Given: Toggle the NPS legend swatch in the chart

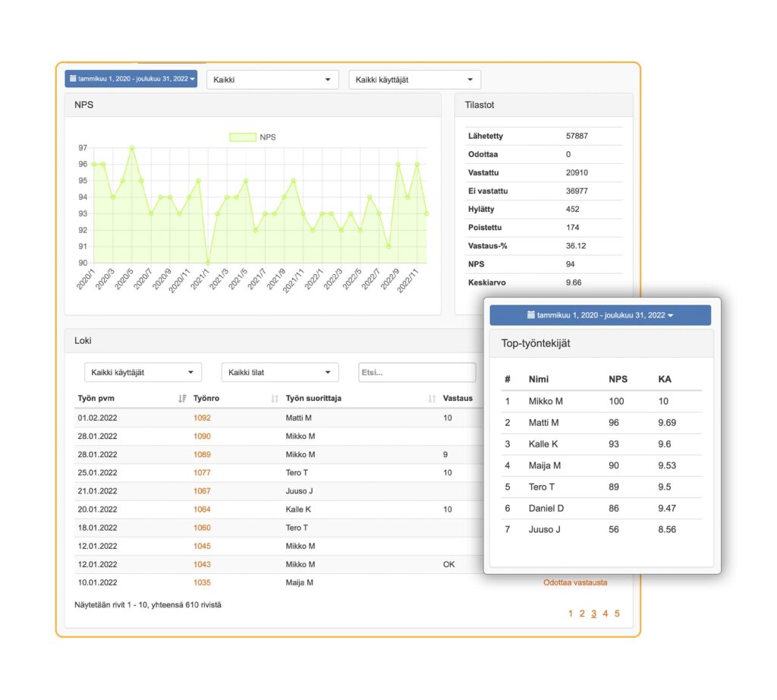Looking at the screenshot, I should pyautogui.click(x=243, y=137).
